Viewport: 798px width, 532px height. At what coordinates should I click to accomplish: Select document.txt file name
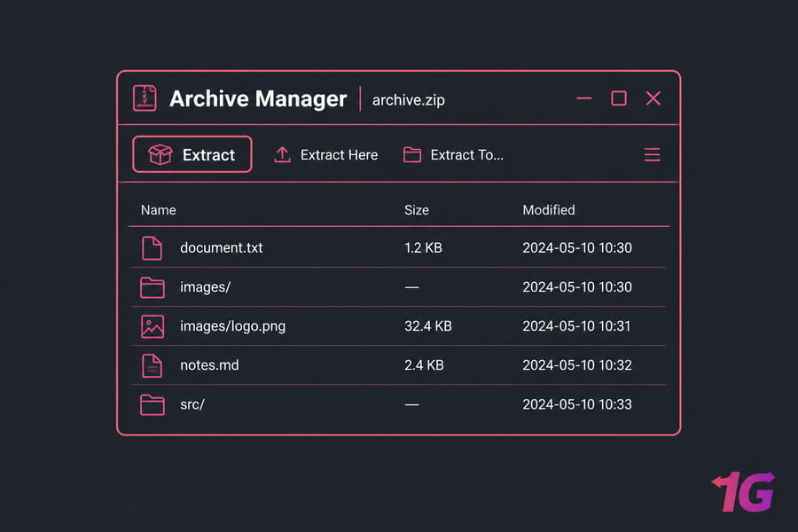[x=222, y=248]
